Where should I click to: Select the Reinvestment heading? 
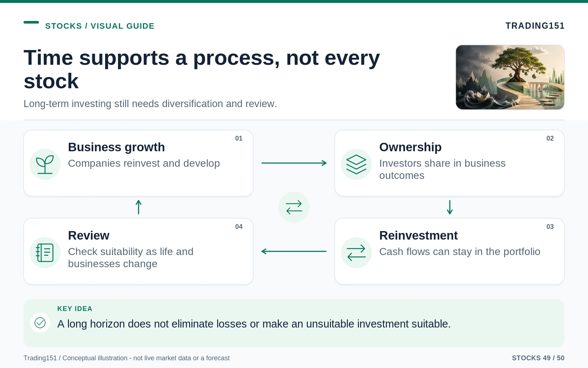tap(418, 236)
